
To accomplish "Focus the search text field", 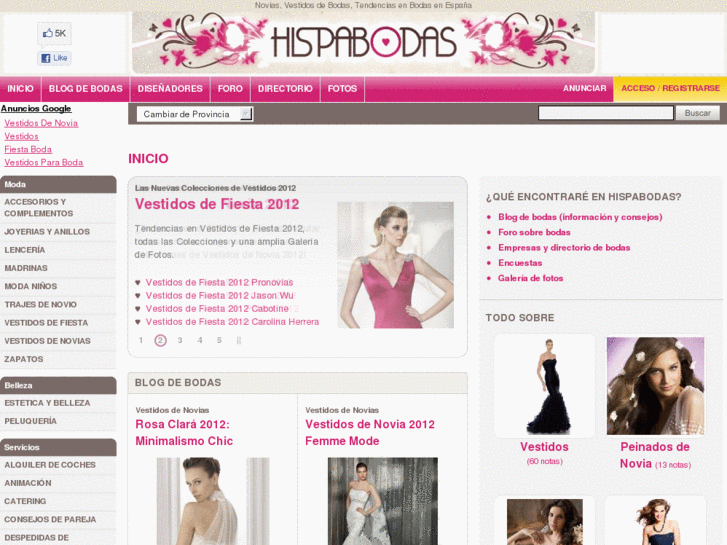I will tap(606, 113).
